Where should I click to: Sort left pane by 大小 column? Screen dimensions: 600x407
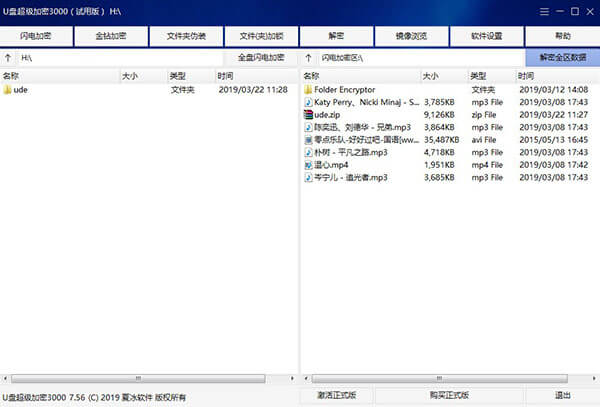pyautogui.click(x=143, y=76)
